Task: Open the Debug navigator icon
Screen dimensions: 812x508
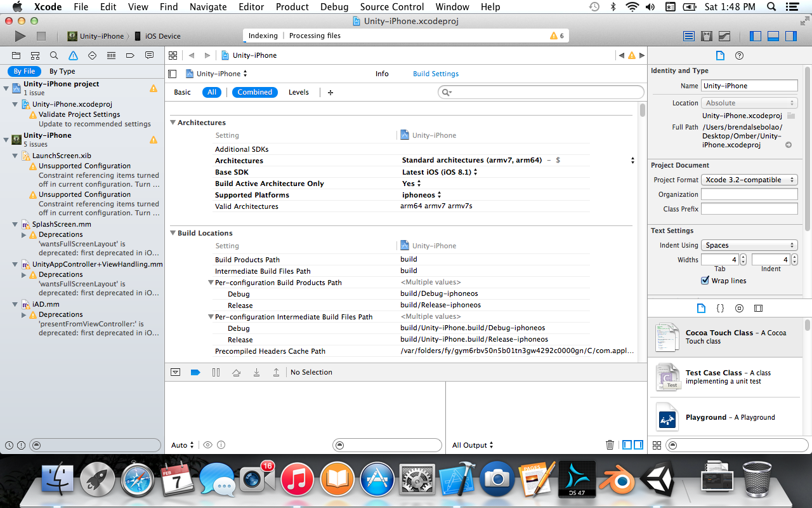Action: 111,56
